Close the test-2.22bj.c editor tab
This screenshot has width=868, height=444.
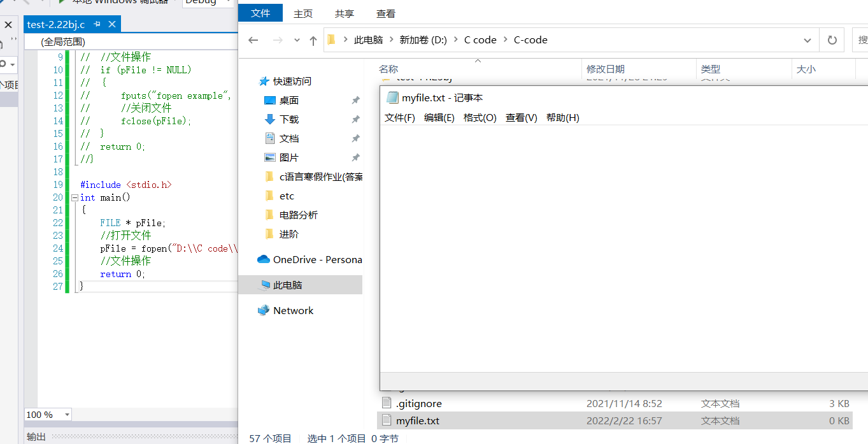click(112, 24)
